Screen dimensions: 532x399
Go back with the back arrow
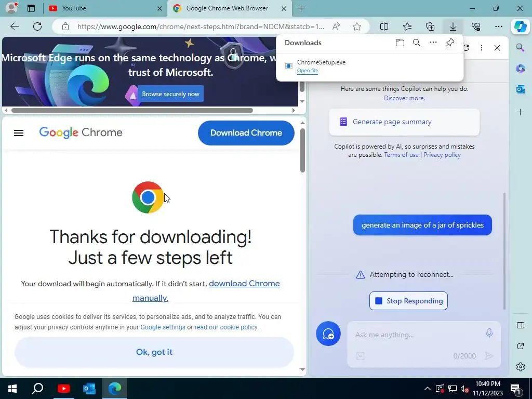(x=14, y=26)
